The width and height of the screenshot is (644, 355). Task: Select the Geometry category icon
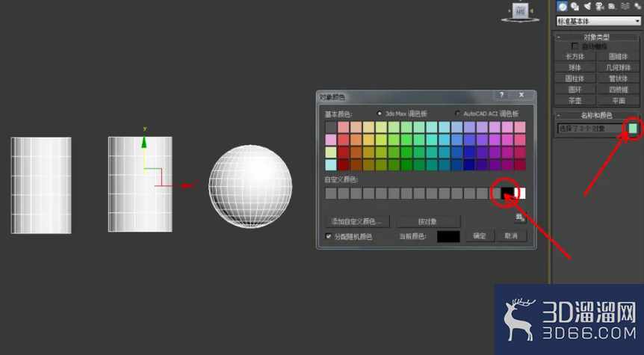click(x=563, y=6)
